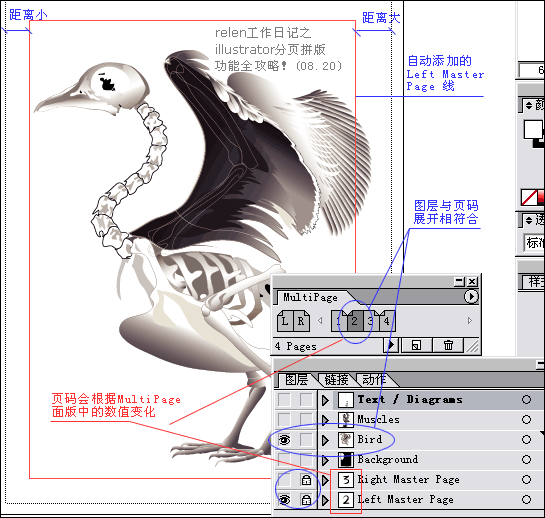Click the Muscles layer thumbnail
This screenshot has width=545, height=518.
(x=346, y=420)
